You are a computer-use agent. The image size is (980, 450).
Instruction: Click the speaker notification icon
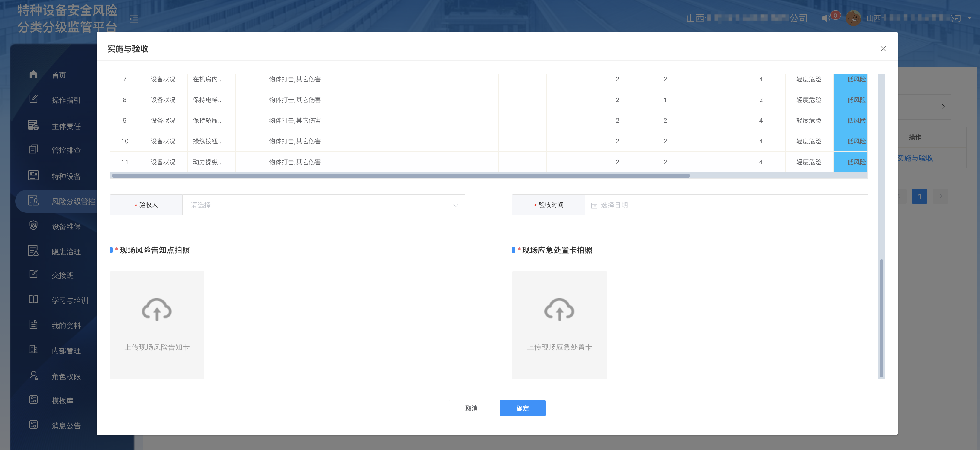point(825,18)
